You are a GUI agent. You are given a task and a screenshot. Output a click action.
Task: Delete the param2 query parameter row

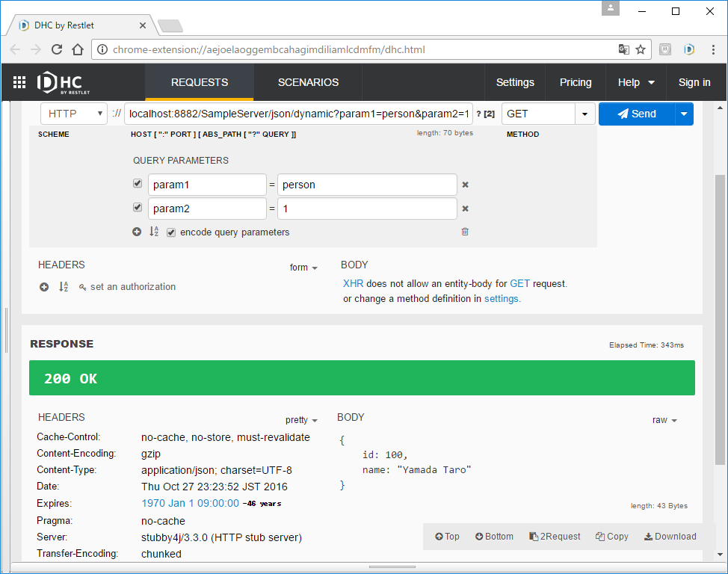465,209
